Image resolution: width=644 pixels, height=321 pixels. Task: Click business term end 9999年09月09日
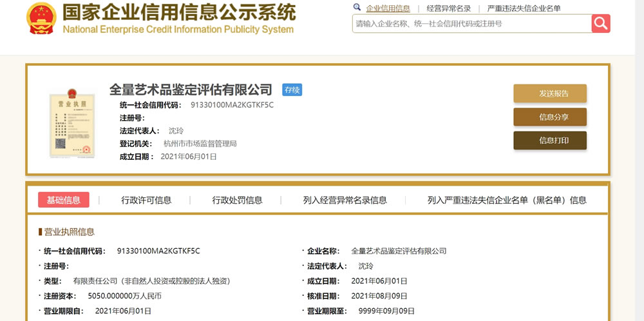386,311
